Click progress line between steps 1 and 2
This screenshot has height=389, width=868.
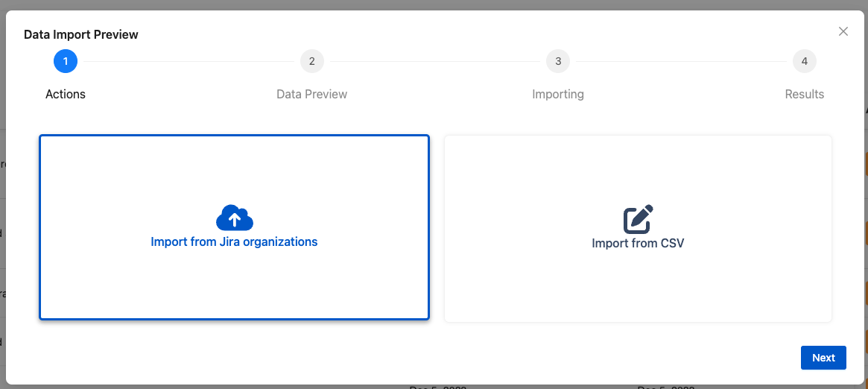click(189, 61)
